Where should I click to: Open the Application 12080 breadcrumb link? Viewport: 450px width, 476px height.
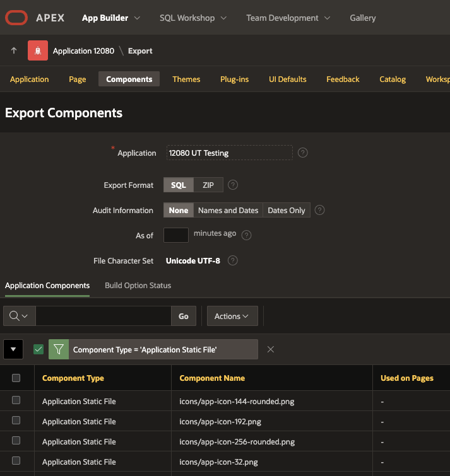(x=83, y=50)
